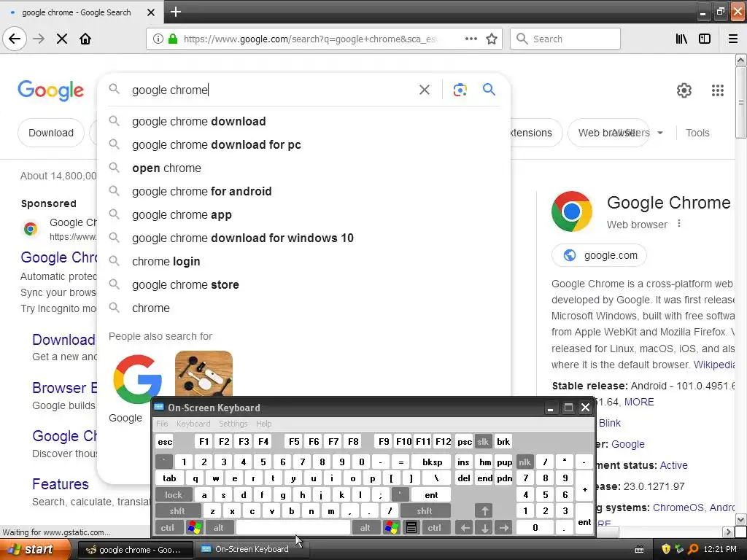Toggle the left shft key
Image resolution: width=747 pixels, height=560 pixels.
click(x=177, y=511)
